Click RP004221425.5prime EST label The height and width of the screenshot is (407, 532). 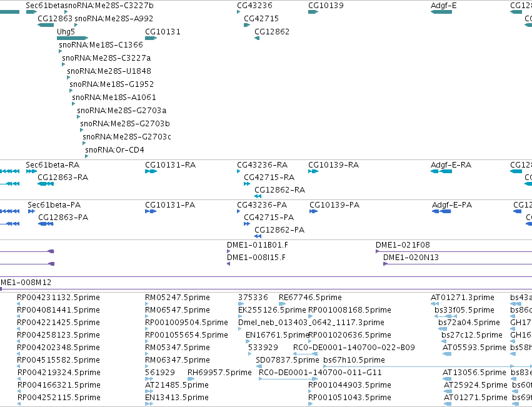click(x=58, y=323)
